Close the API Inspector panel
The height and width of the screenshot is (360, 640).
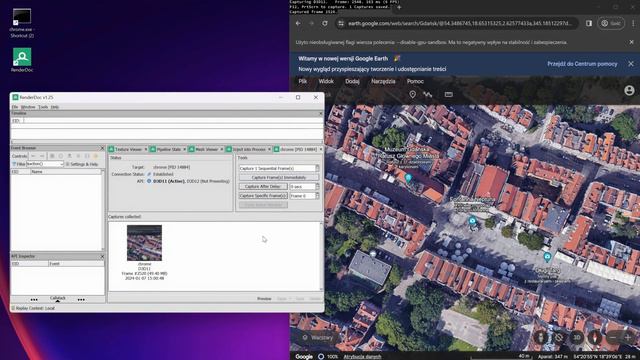point(102,256)
